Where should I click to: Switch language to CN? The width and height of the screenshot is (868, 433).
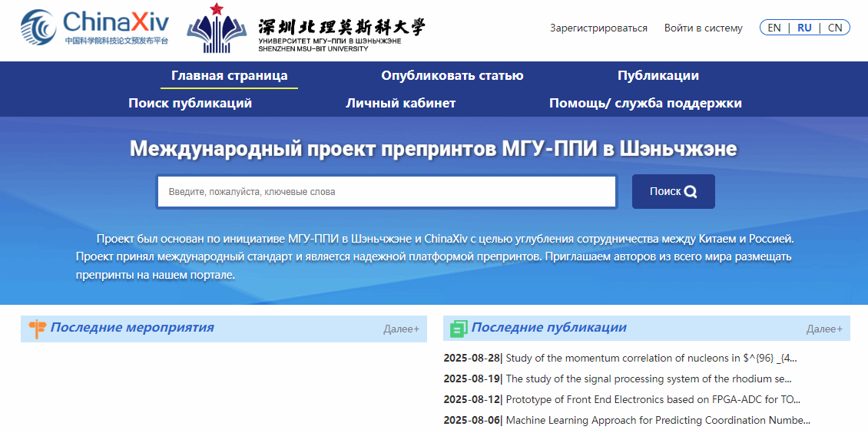coord(835,28)
